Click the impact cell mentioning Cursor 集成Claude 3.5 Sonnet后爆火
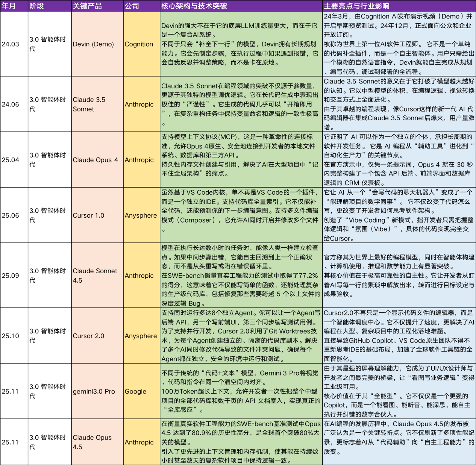 pos(399,104)
